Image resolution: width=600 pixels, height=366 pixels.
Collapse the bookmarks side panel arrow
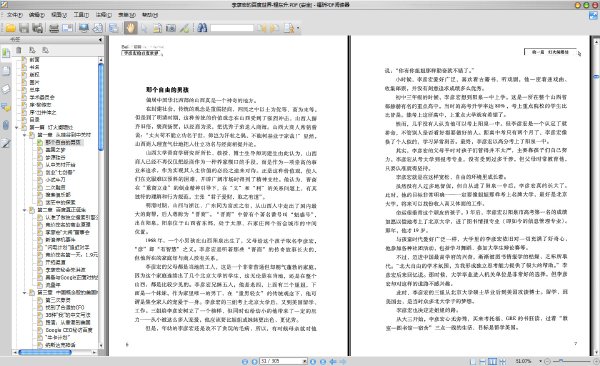(x=100, y=39)
